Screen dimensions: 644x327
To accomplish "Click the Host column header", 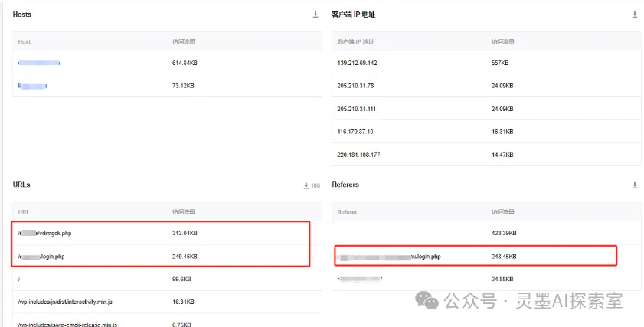I will tap(25, 41).
